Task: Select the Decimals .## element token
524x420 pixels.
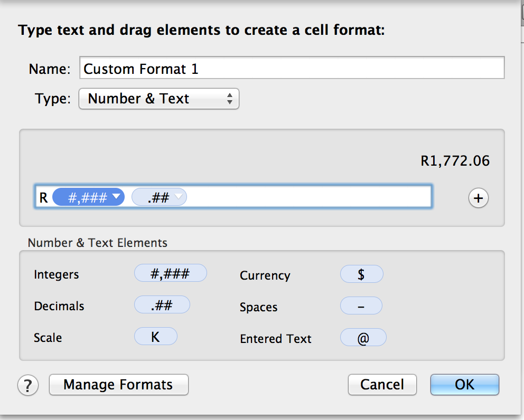Action: pos(162,305)
